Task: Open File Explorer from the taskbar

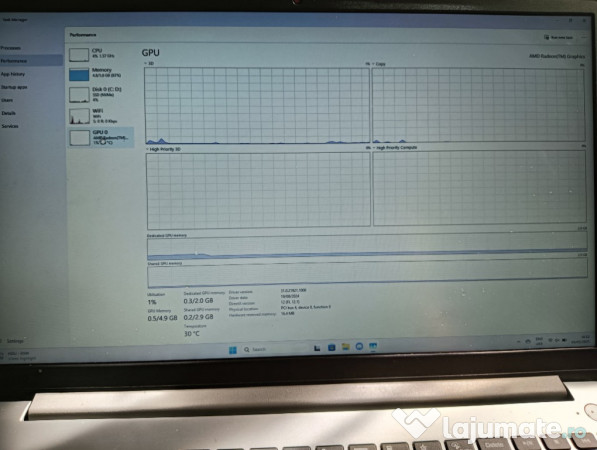Action: 345,347
